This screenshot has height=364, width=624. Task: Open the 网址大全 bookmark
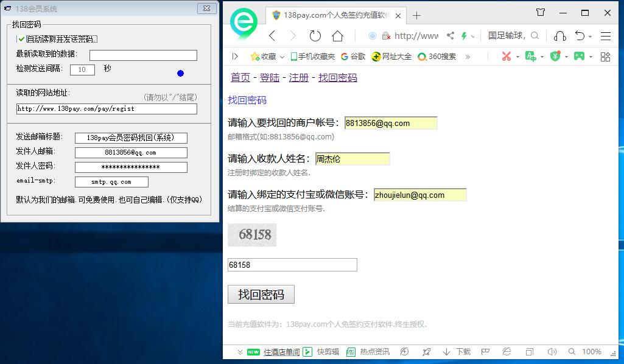point(391,57)
